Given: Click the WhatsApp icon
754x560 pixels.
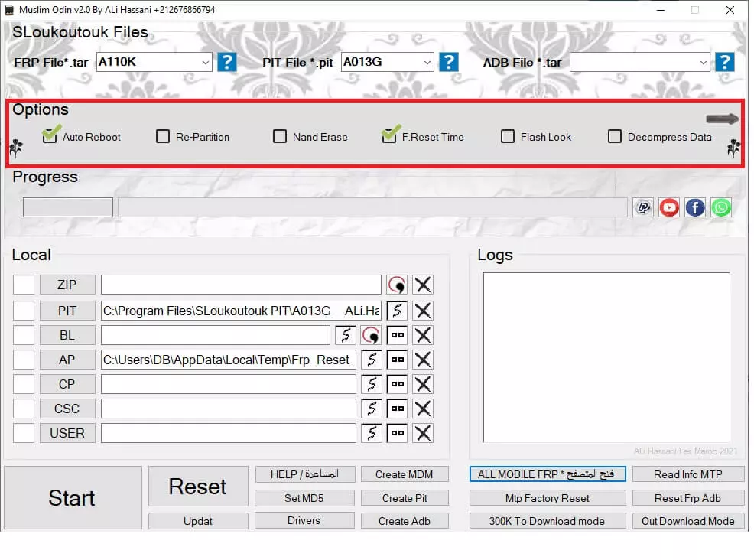Looking at the screenshot, I should 721,207.
